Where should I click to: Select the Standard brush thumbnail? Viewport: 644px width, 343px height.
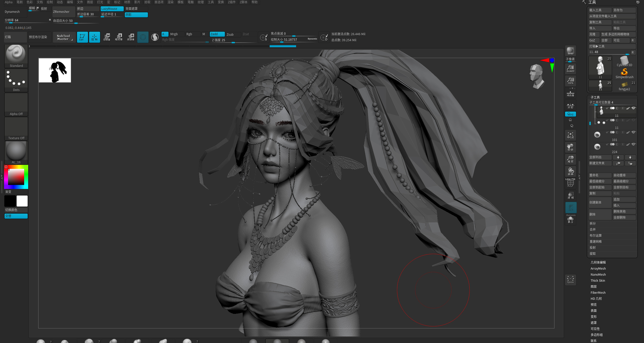click(x=16, y=56)
